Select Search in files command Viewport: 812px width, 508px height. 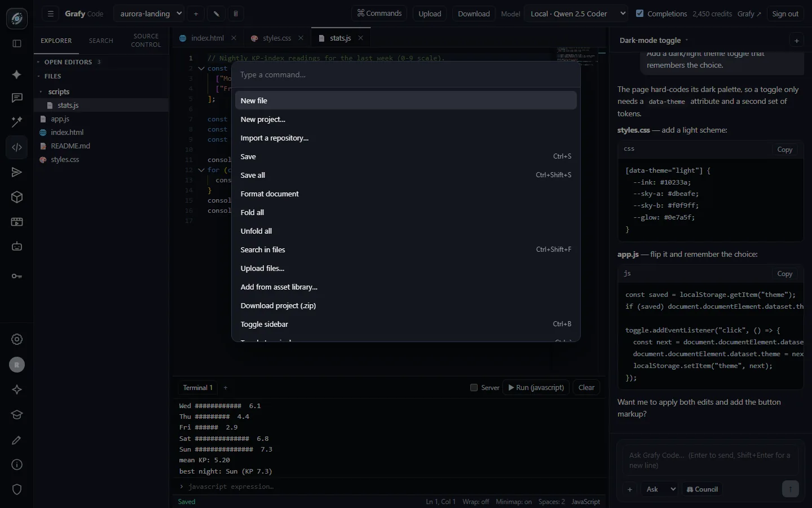click(406, 249)
